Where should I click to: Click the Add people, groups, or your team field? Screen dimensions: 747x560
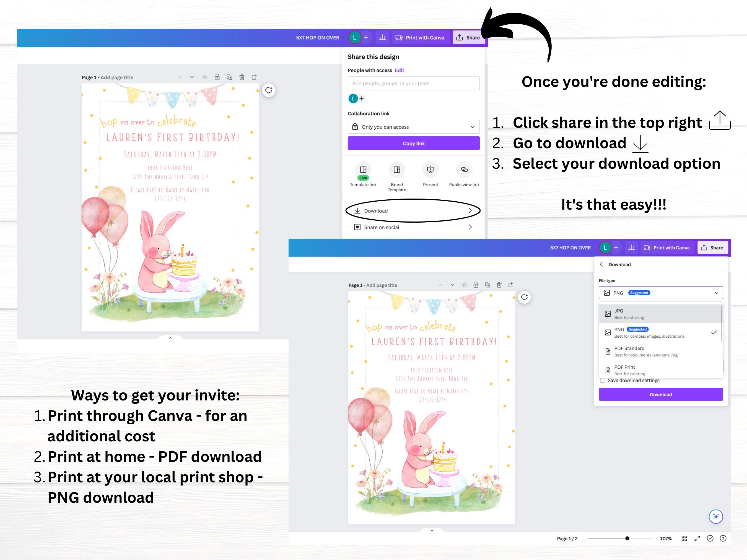[413, 83]
